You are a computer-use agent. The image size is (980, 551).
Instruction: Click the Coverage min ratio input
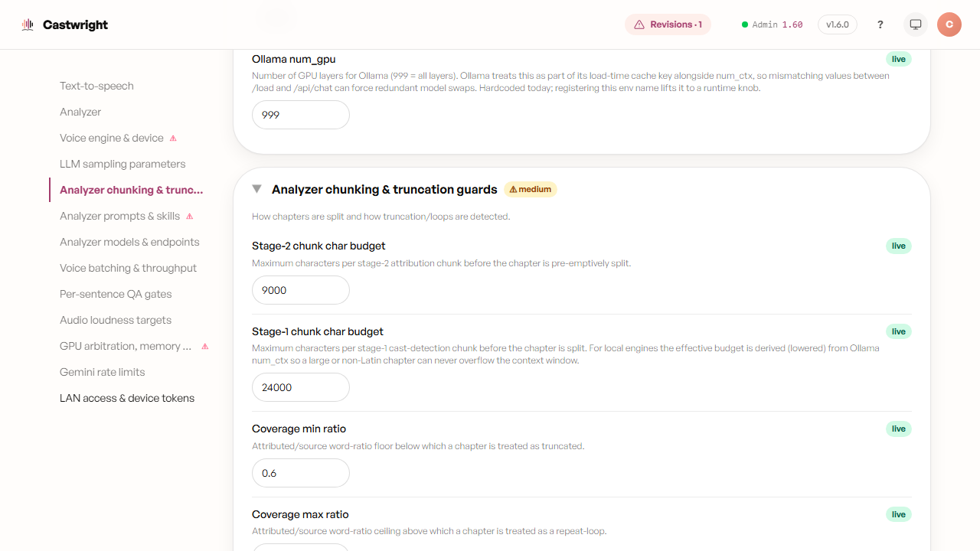(301, 473)
